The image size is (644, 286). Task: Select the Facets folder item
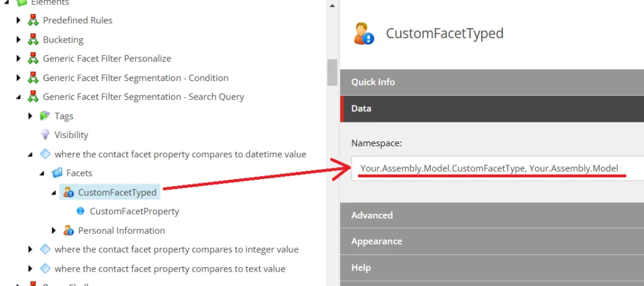click(x=79, y=173)
